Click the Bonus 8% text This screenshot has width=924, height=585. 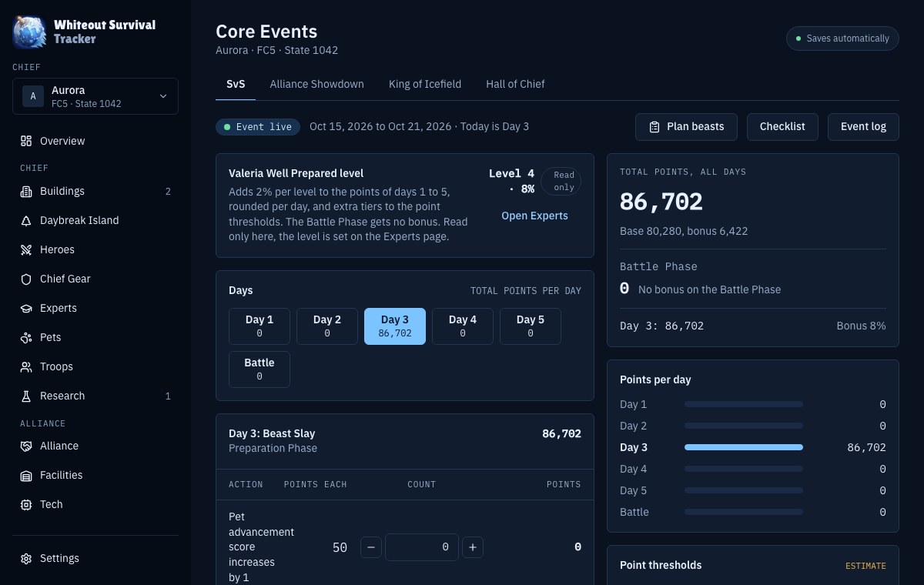[861, 326]
